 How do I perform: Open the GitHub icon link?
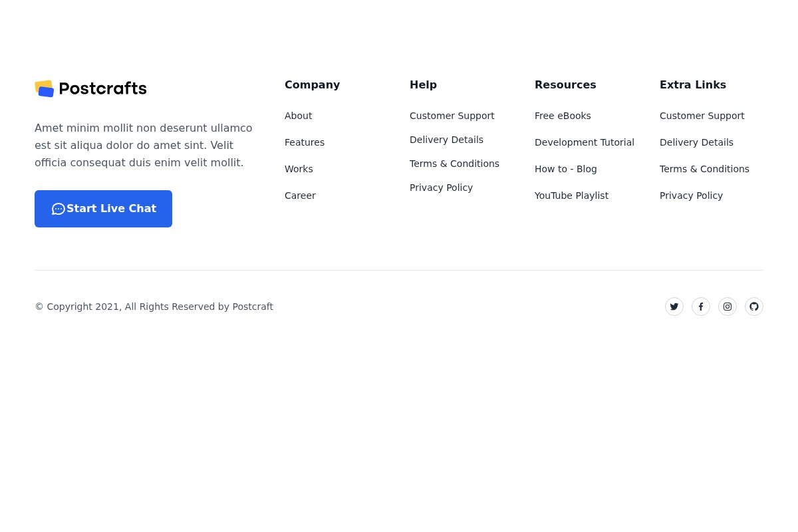[x=754, y=307]
